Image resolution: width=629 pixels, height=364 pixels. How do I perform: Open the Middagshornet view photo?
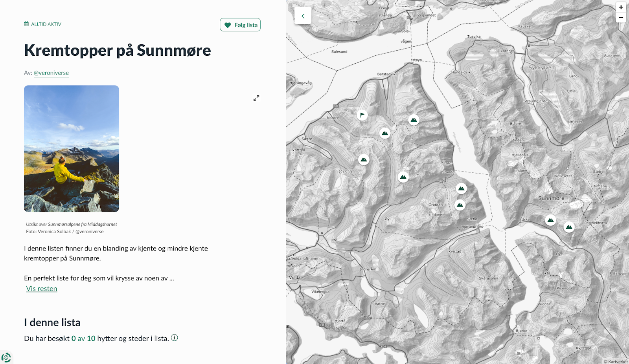click(x=72, y=148)
